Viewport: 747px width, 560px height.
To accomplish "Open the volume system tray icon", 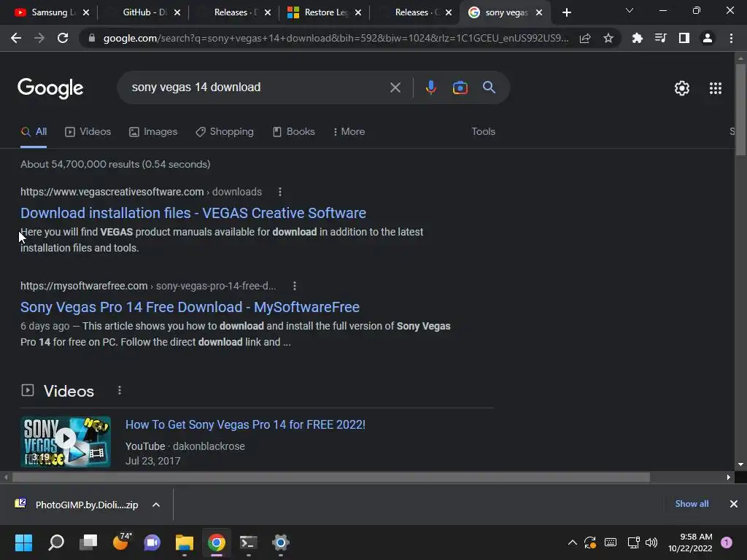I will click(x=651, y=542).
